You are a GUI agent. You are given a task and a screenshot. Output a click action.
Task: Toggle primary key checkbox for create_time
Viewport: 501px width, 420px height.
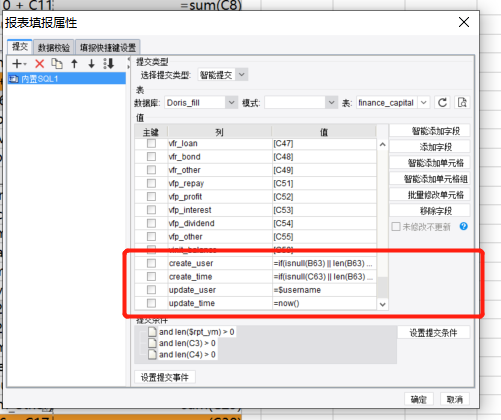pyautogui.click(x=151, y=277)
